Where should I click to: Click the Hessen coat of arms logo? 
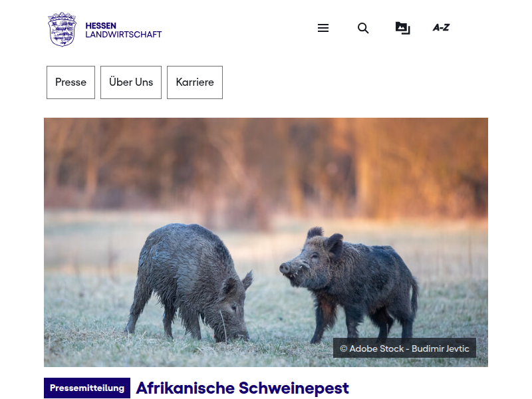coord(62,29)
